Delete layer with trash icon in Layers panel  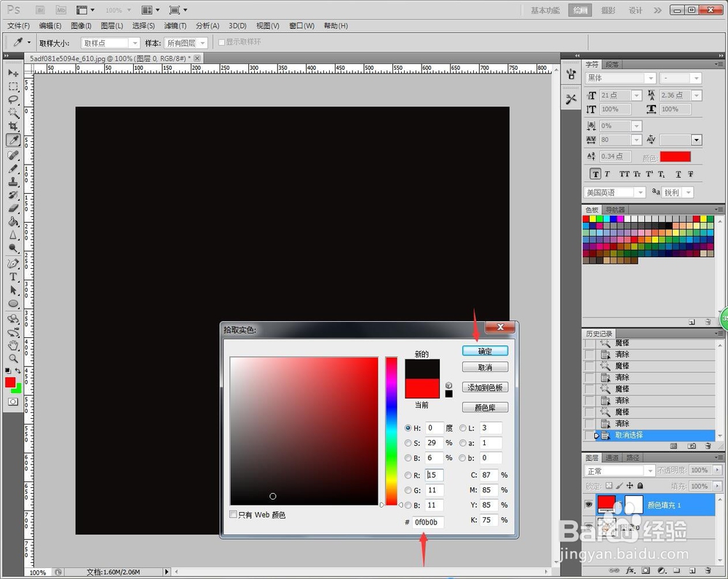click(707, 570)
